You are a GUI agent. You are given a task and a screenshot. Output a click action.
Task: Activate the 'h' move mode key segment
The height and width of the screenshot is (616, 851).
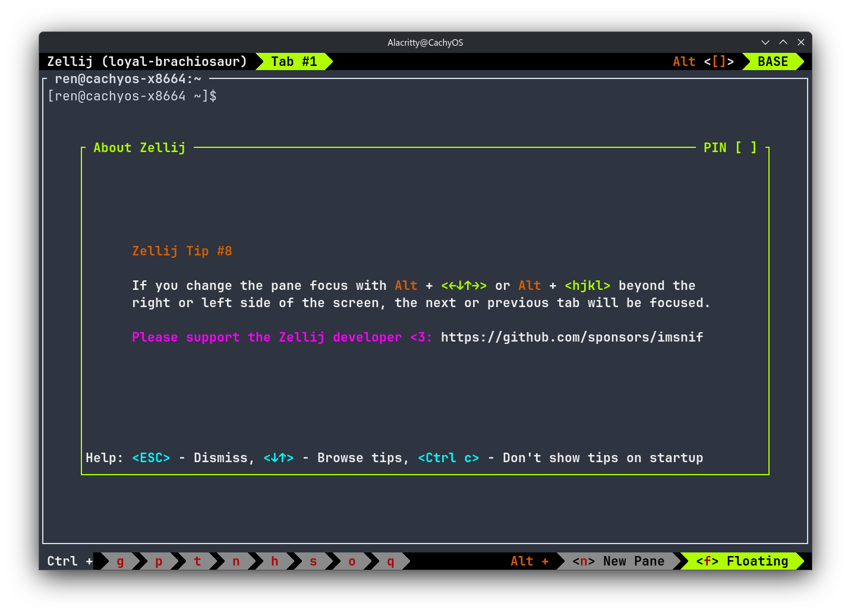point(275,561)
